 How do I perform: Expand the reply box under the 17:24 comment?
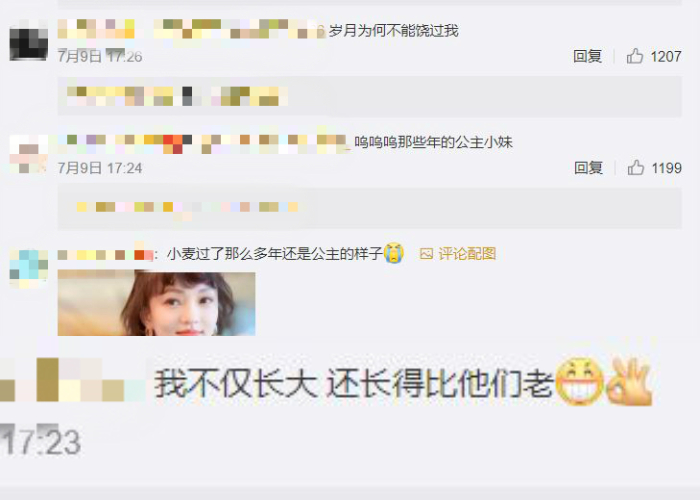click(x=370, y=208)
